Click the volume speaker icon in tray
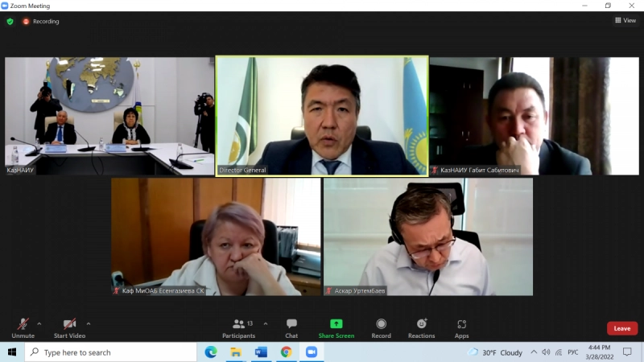Screen dimensions: 644x362 tap(546, 352)
